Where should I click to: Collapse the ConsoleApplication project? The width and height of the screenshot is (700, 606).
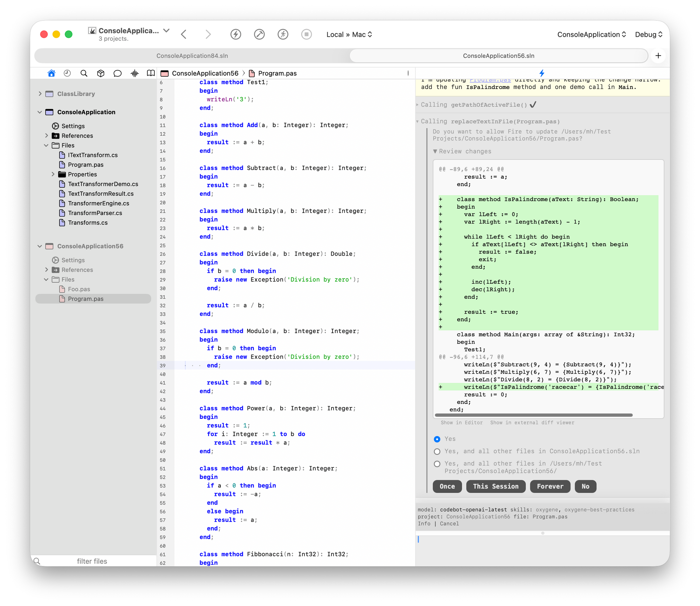(x=40, y=112)
